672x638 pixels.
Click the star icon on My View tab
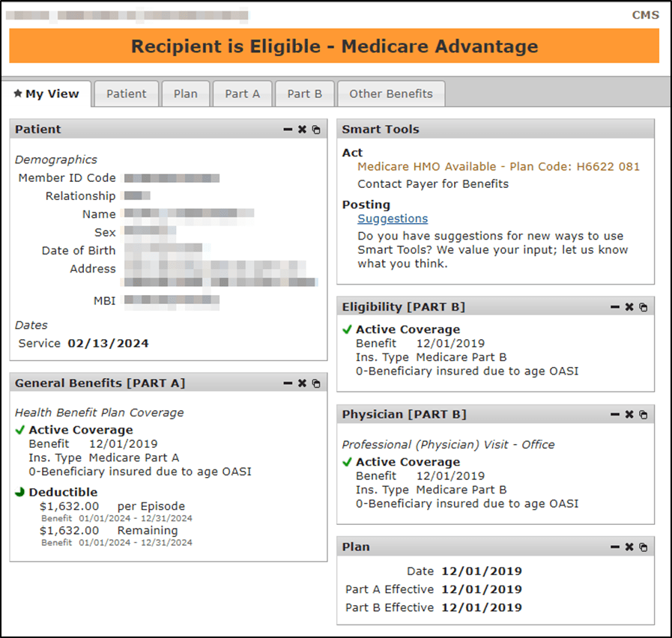coord(17,93)
